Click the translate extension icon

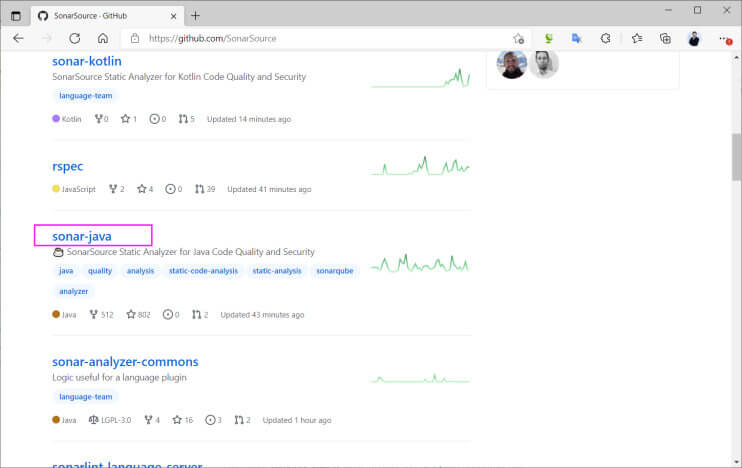tap(576, 38)
